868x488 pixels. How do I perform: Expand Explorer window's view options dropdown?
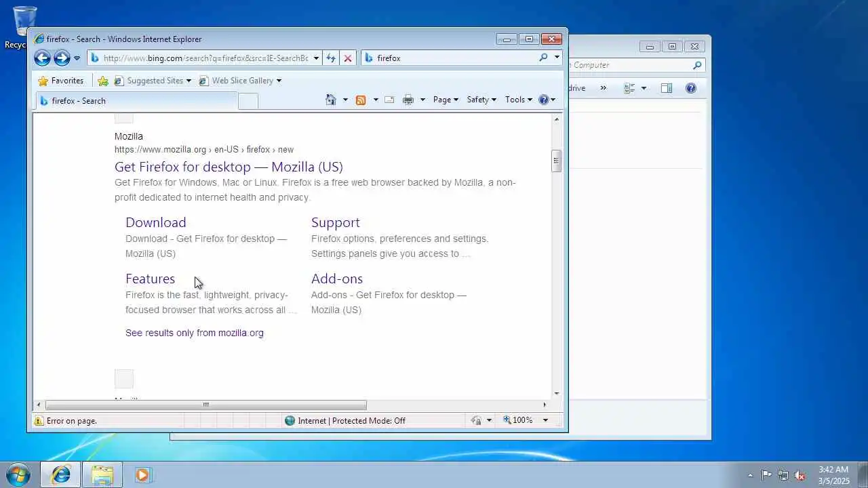644,88
